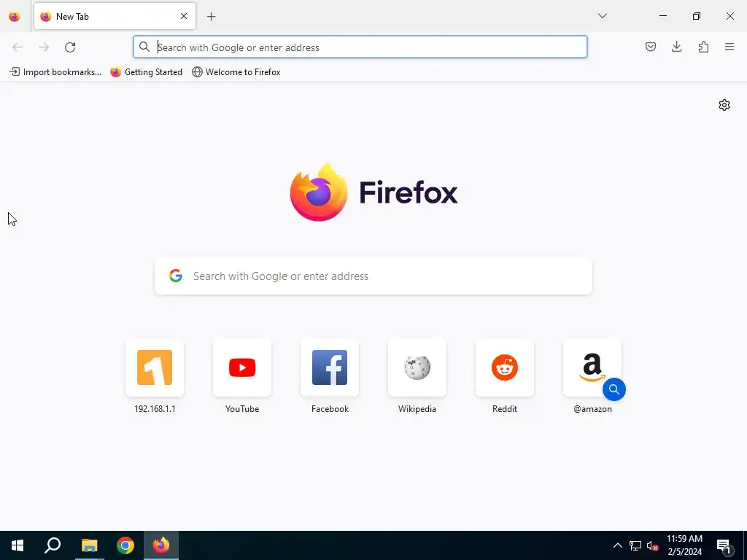Open Firefox View pinned tab icon
Viewport: 747px width, 560px height.
click(x=15, y=16)
